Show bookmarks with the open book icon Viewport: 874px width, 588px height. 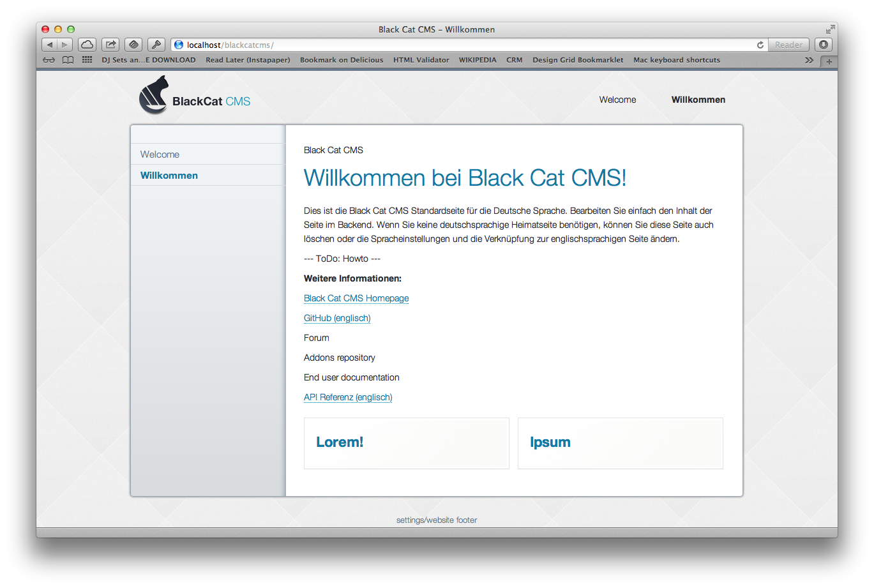click(x=68, y=60)
